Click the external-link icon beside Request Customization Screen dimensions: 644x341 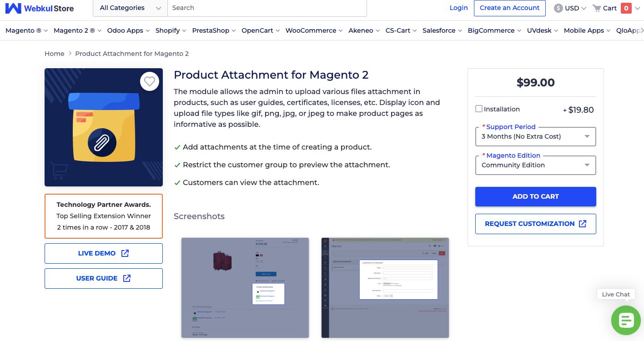coord(583,224)
